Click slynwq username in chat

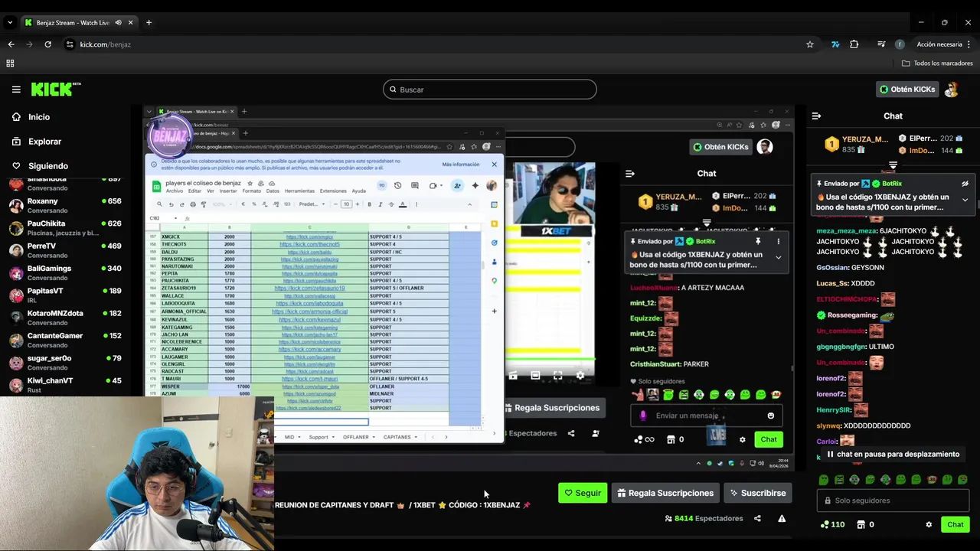coord(828,425)
